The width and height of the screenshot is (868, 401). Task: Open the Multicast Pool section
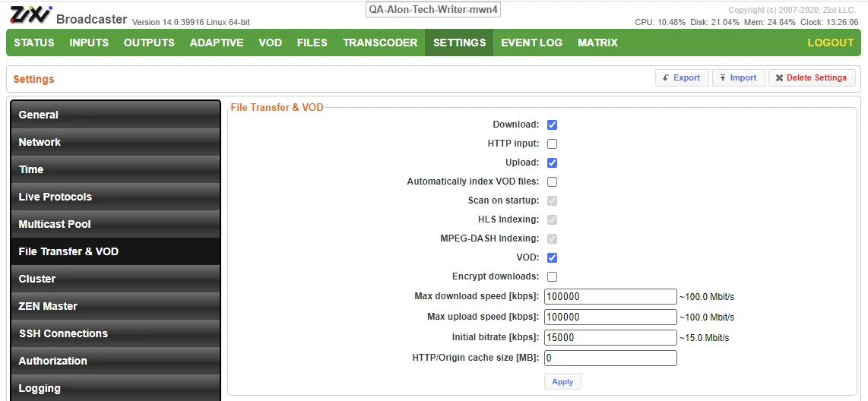115,224
